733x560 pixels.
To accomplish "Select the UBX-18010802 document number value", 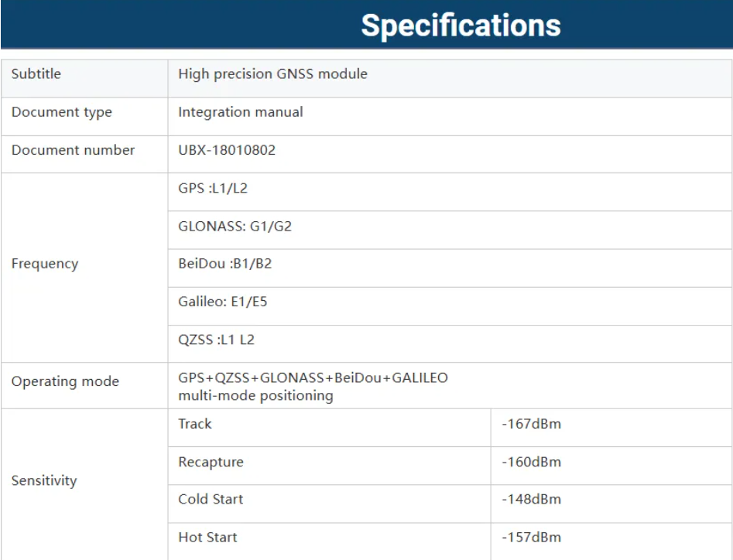I will pyautogui.click(x=227, y=150).
